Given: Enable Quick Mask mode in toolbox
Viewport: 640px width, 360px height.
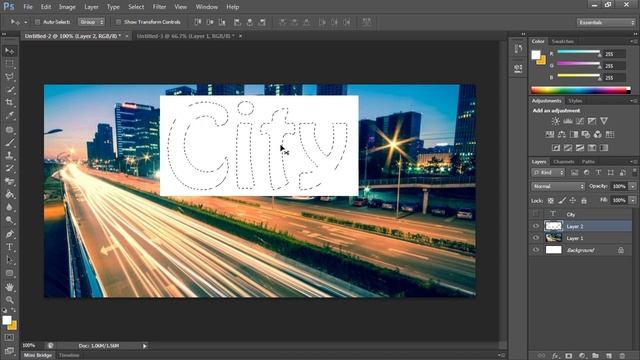Looking at the screenshot, I should pyautogui.click(x=9, y=338).
